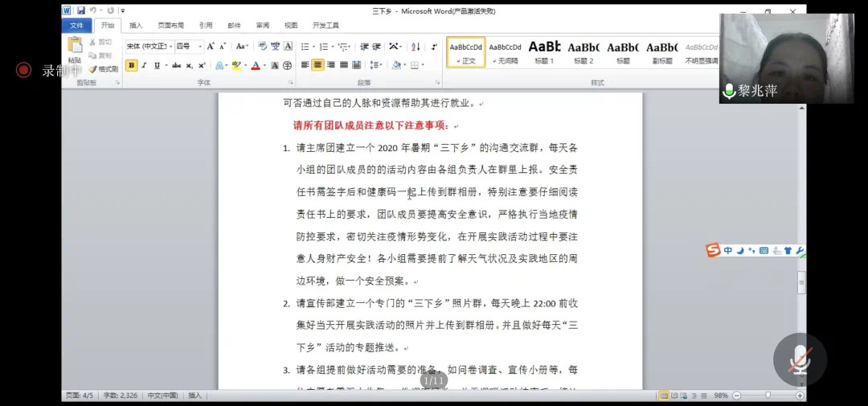The height and width of the screenshot is (406, 868).
Task: Click the Paste (粘贴) icon
Action: [x=75, y=48]
